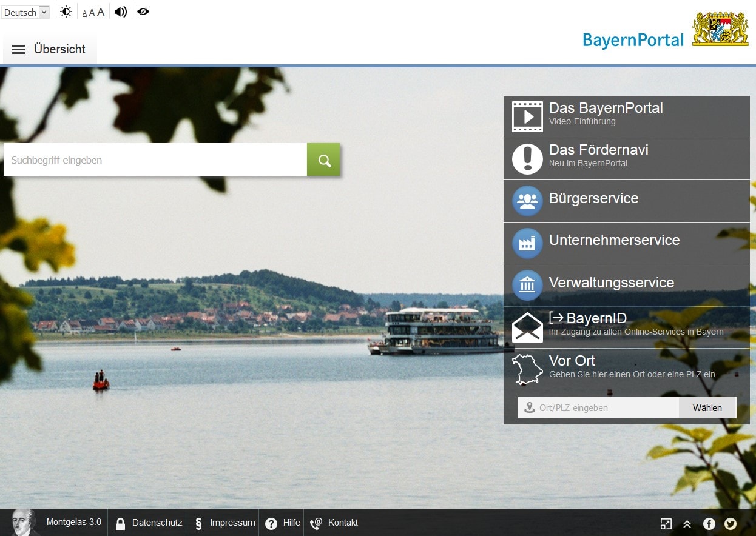Open the Das BayernPortal video introduction
The height and width of the screenshot is (536, 756).
point(527,116)
